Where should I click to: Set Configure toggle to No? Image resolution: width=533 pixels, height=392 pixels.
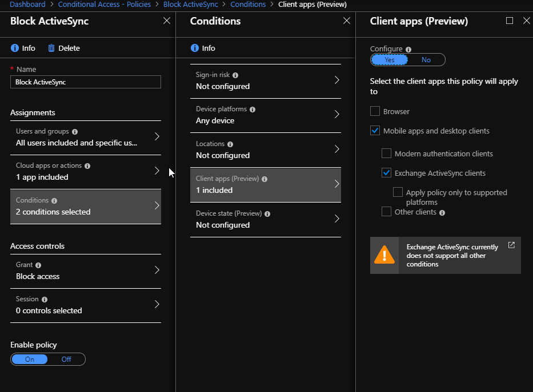point(426,60)
